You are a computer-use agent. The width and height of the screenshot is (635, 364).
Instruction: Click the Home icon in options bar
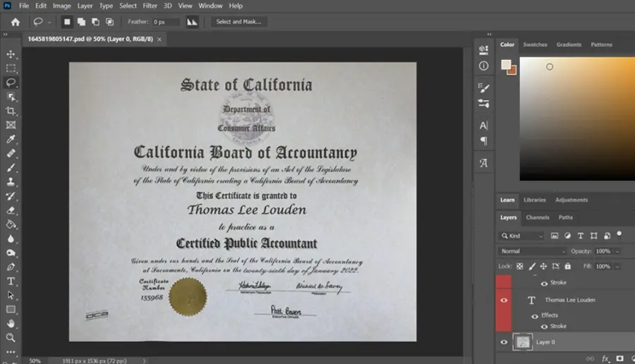[16, 22]
